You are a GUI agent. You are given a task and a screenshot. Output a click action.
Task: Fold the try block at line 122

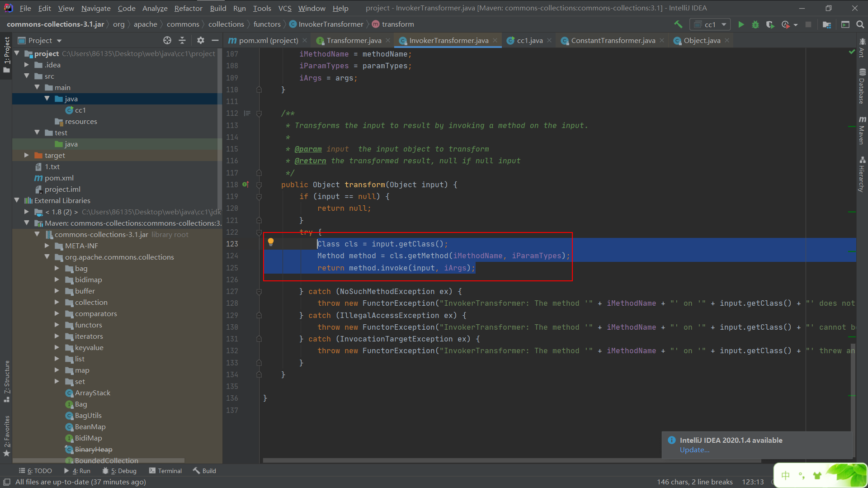[259, 232]
